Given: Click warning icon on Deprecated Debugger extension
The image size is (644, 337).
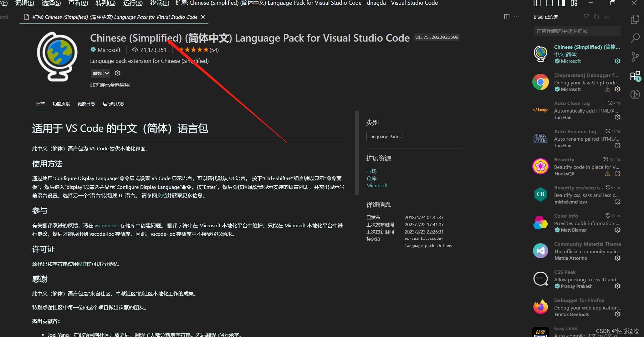Looking at the screenshot, I should 607,89.
